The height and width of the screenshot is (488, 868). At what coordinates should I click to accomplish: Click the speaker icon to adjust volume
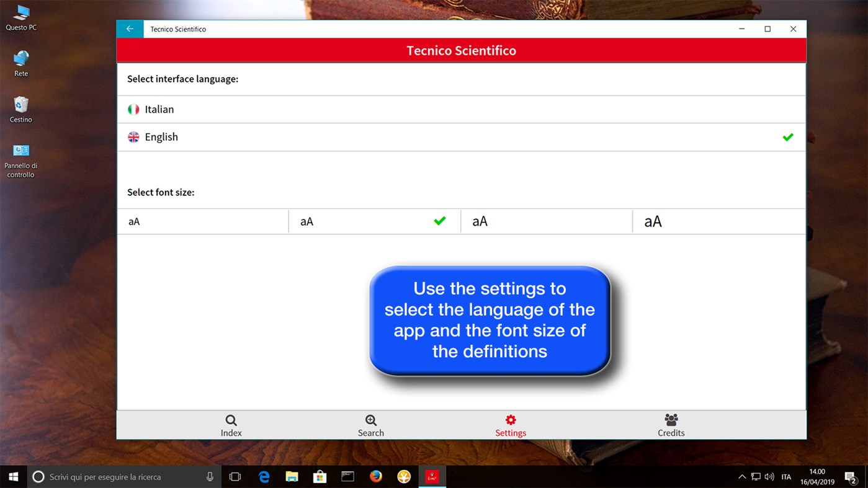tap(769, 476)
